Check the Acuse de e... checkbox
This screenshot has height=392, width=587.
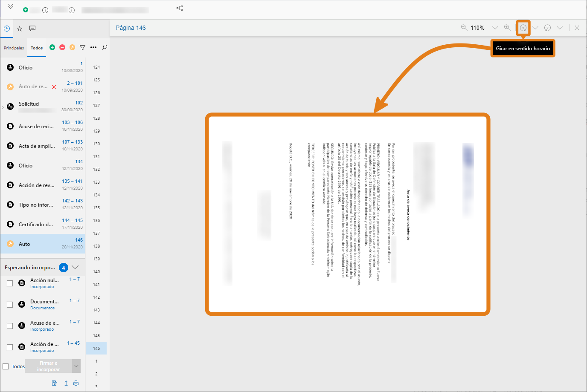pyautogui.click(x=10, y=326)
